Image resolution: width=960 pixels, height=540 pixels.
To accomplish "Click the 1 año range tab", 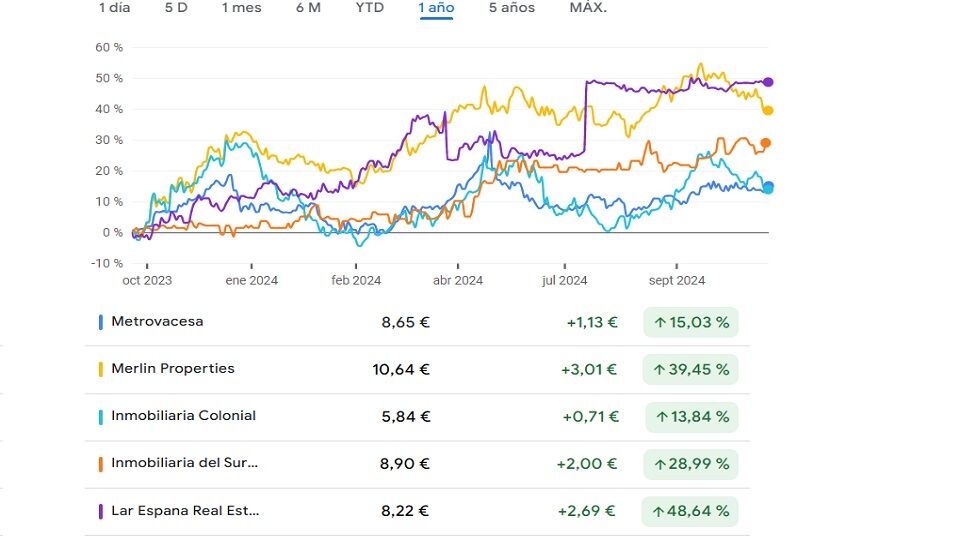I will pyautogui.click(x=436, y=8).
